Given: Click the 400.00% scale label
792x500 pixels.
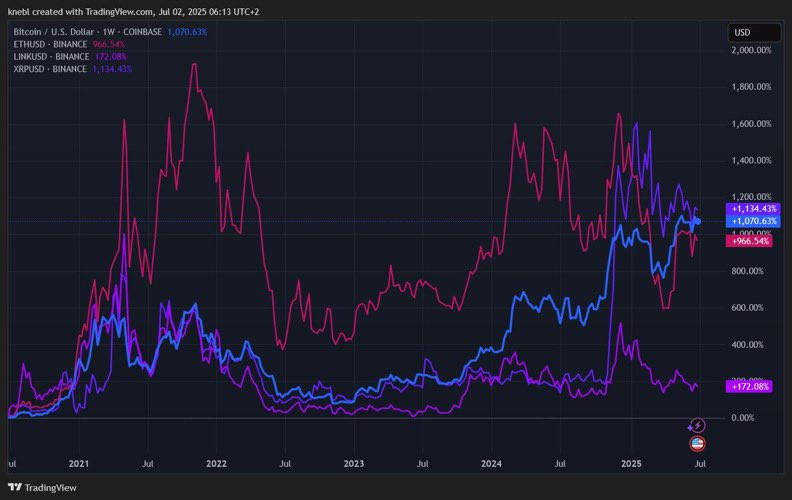Looking at the screenshot, I should pos(748,344).
